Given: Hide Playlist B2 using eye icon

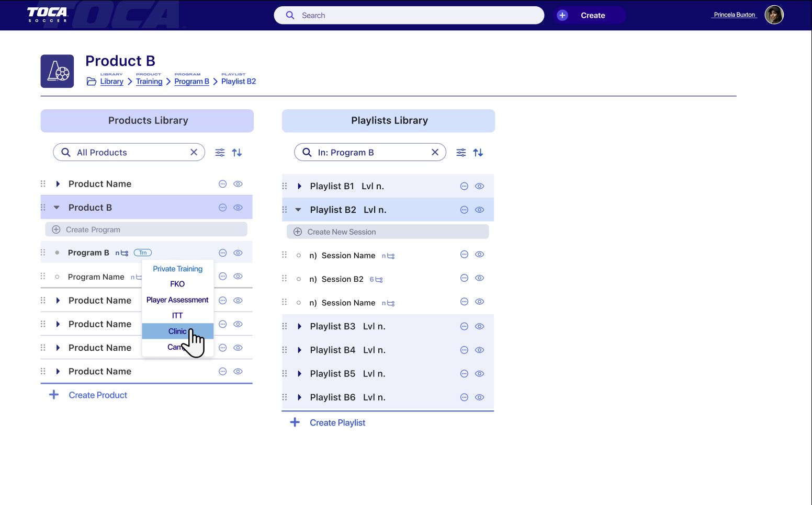Looking at the screenshot, I should pos(479,210).
